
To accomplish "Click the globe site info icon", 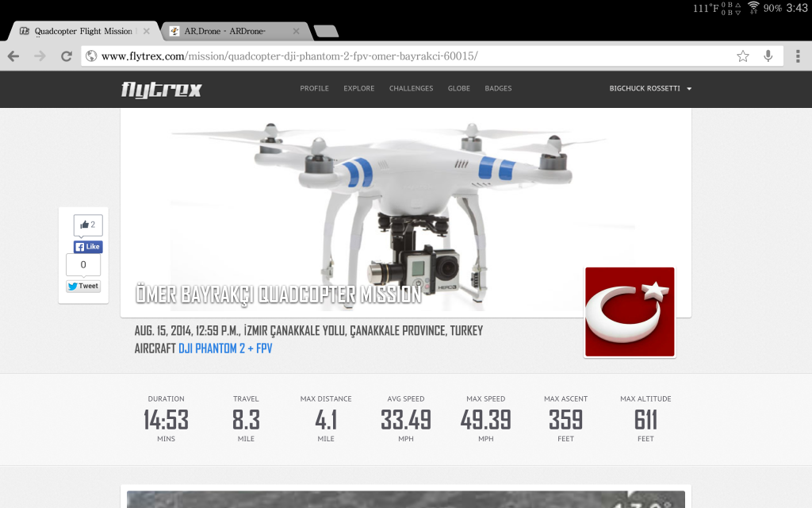I will pos(91,56).
